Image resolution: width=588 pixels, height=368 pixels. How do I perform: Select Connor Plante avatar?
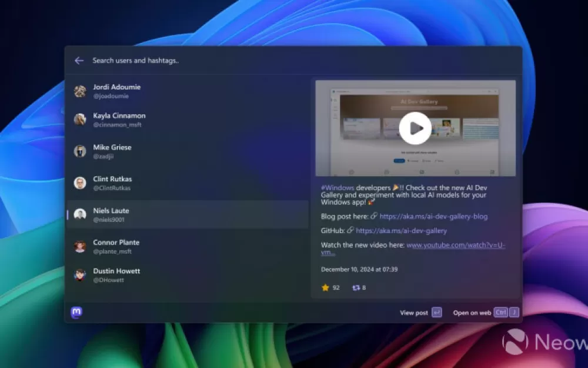pyautogui.click(x=80, y=246)
